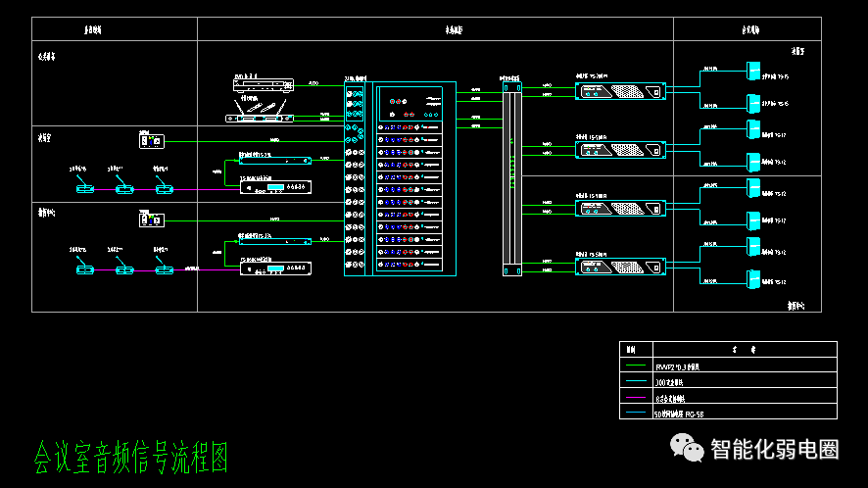Select the mixing console channel strips
The width and height of the screenshot is (868, 488).
tap(410, 197)
